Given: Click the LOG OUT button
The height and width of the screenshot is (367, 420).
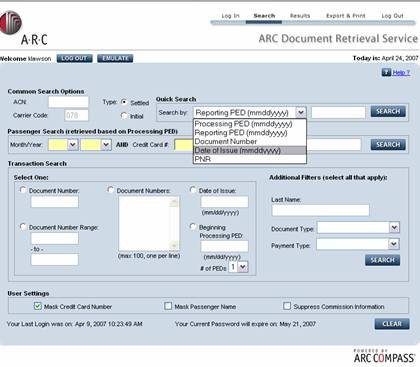Looking at the screenshot, I should click(74, 58).
